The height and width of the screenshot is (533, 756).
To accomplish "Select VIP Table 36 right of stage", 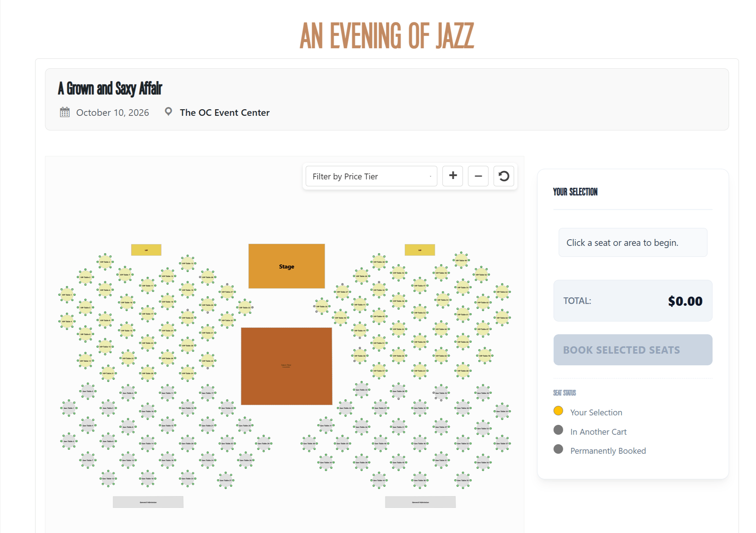I will pos(322,306).
